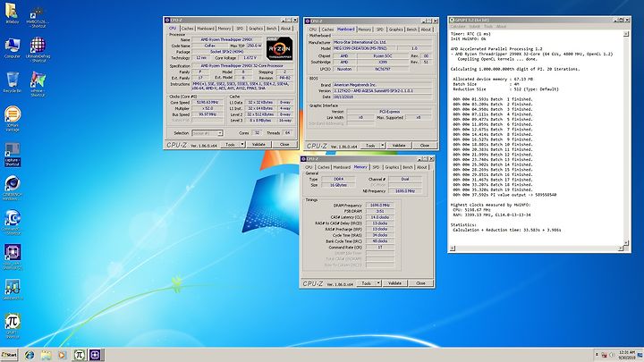This screenshot has height=362, width=644.
Task: Open the Tools menu in GPUPI
Action: pyautogui.click(x=488, y=26)
